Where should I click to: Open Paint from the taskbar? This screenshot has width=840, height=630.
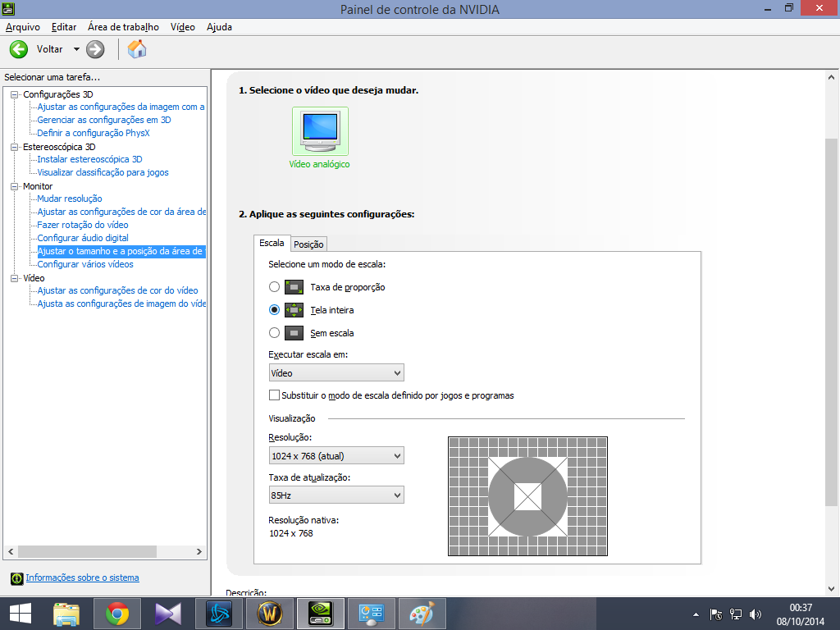(x=422, y=614)
